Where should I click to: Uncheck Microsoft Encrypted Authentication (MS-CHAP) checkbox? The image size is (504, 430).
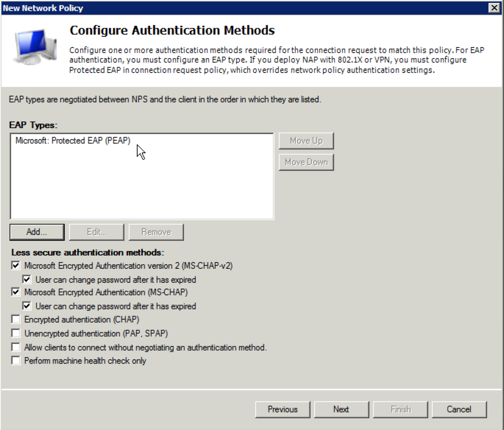(16, 292)
